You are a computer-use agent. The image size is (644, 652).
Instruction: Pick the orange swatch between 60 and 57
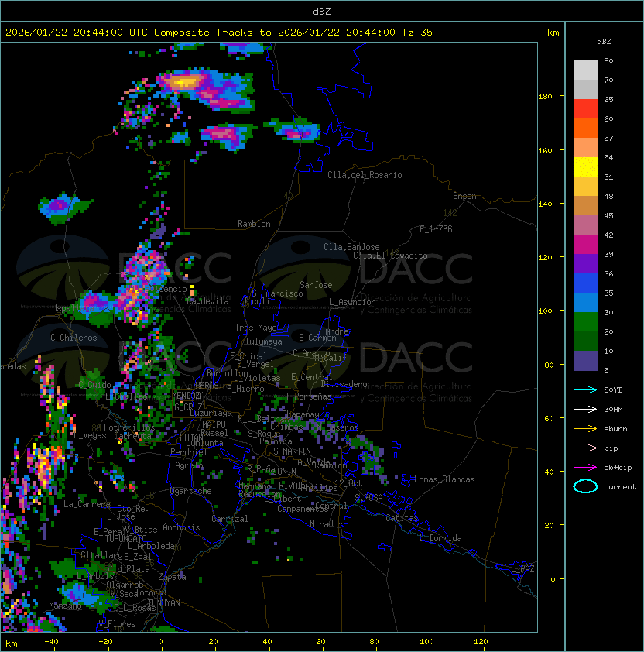coord(585,128)
